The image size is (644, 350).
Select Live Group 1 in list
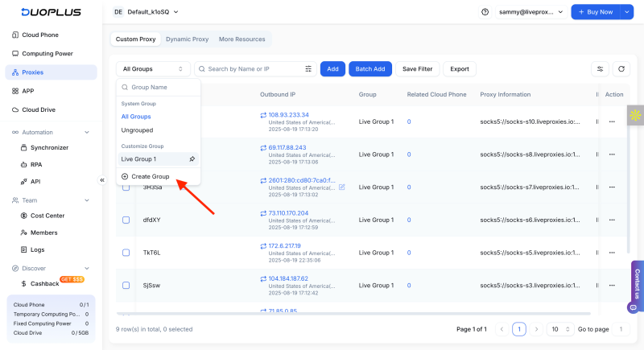(158, 159)
